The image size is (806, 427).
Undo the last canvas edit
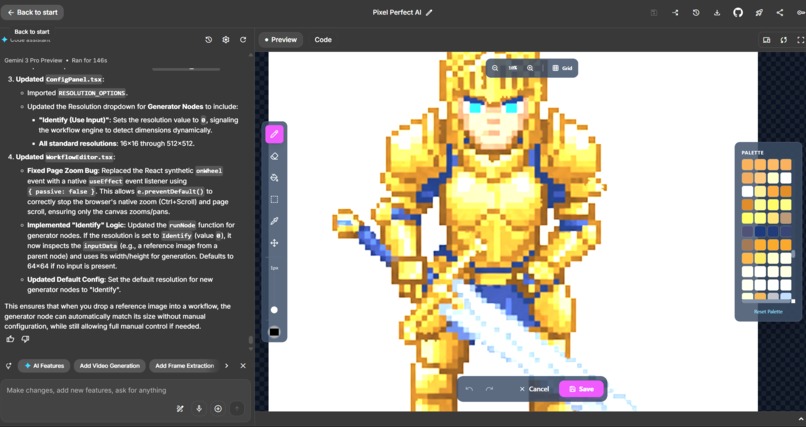(x=469, y=389)
